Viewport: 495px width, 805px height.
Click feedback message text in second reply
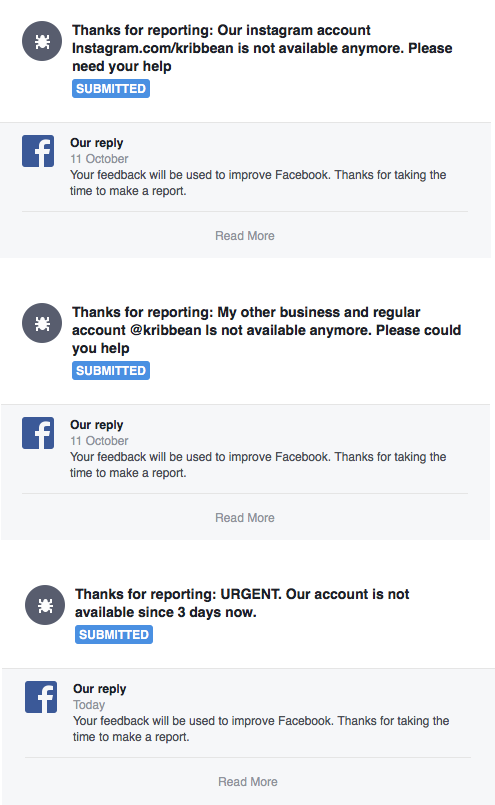(258, 465)
